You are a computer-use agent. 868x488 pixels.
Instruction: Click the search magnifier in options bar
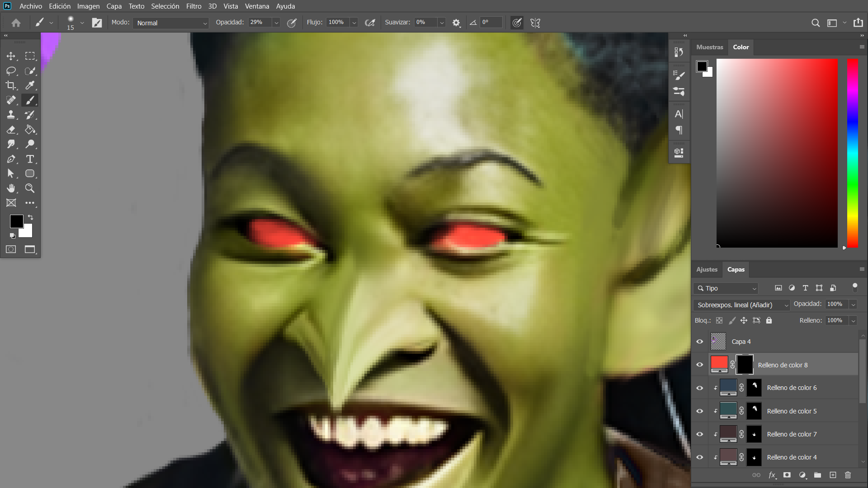816,23
